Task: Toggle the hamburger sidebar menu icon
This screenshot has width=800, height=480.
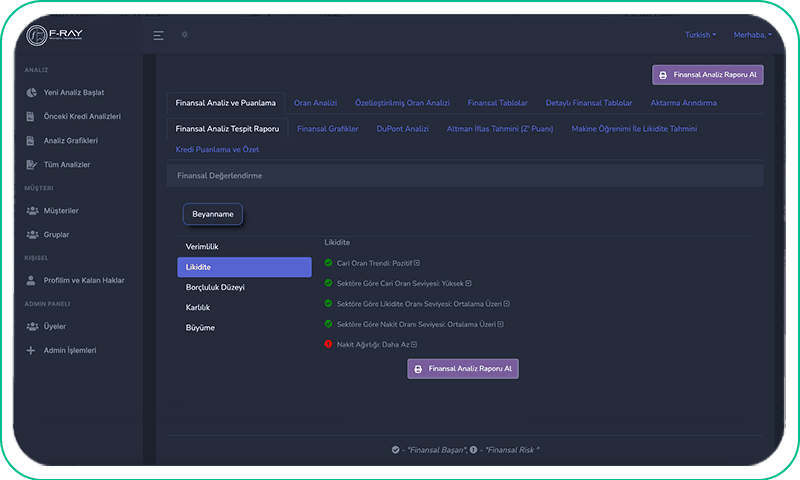Action: click(x=158, y=35)
